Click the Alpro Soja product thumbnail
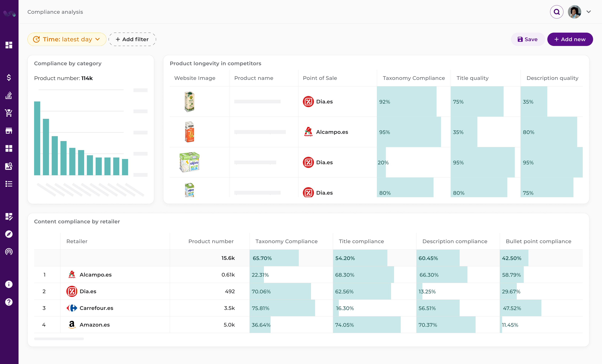The height and width of the screenshot is (364, 602). 190,162
